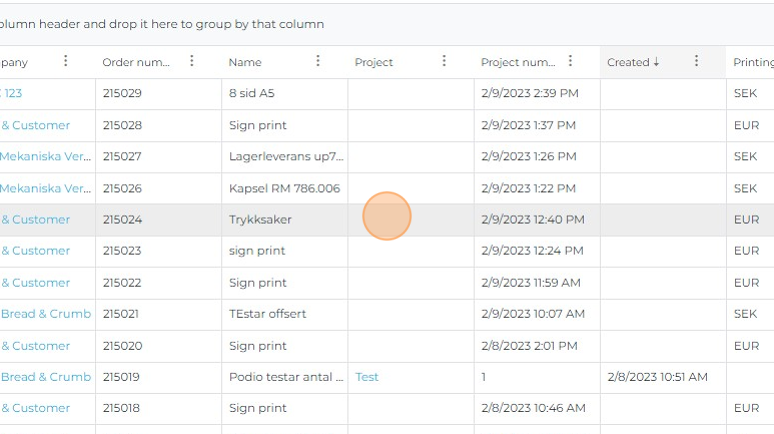The width and height of the screenshot is (774, 434).
Task: Open the customer link in row 215028
Action: click(36, 125)
